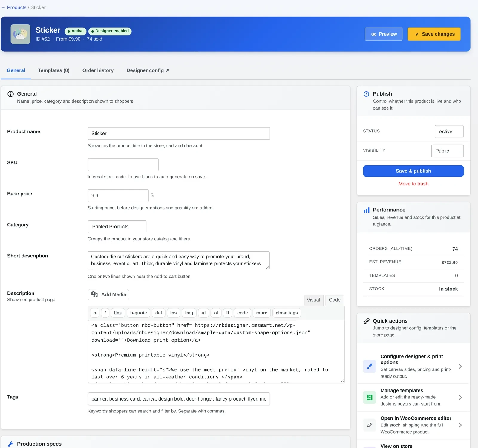Click the paintbrush Configure designer icon
Image resolution: width=478 pixels, height=448 pixels.
(369, 366)
